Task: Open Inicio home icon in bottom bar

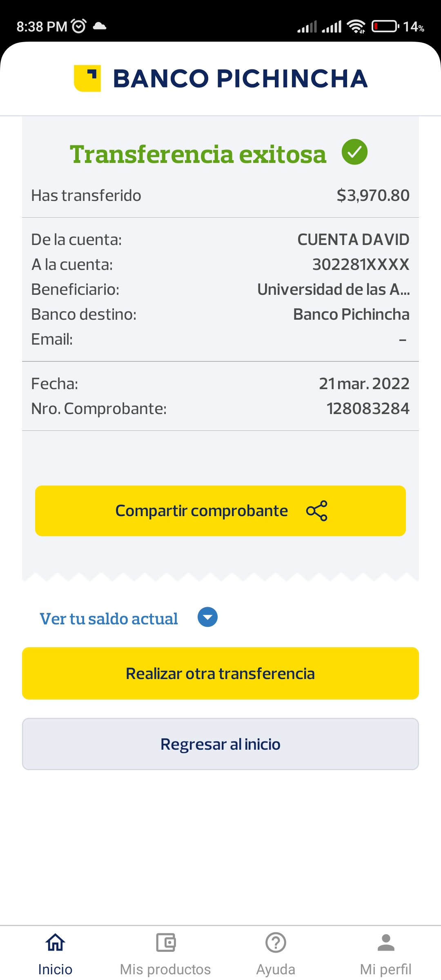Action: pyautogui.click(x=55, y=943)
